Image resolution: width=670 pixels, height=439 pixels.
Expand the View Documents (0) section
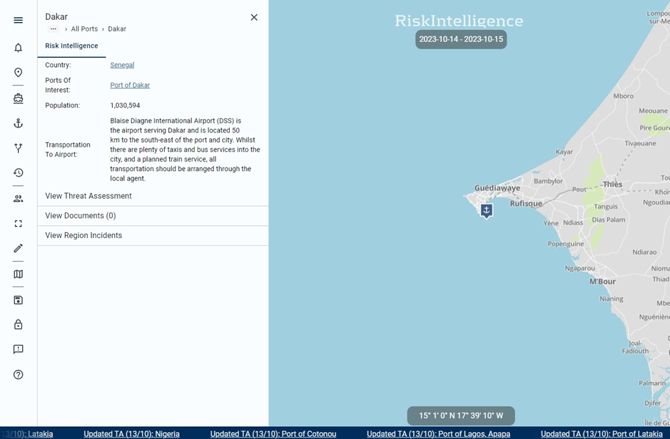[x=153, y=216]
